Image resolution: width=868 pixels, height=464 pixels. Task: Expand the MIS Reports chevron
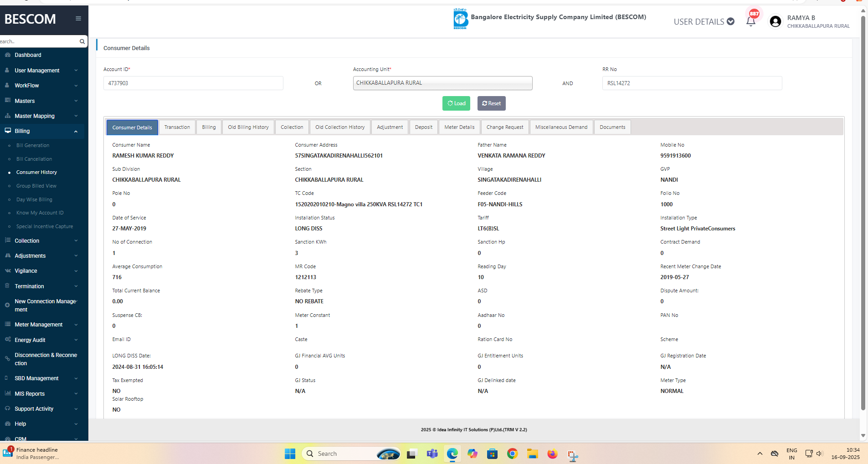click(x=76, y=394)
